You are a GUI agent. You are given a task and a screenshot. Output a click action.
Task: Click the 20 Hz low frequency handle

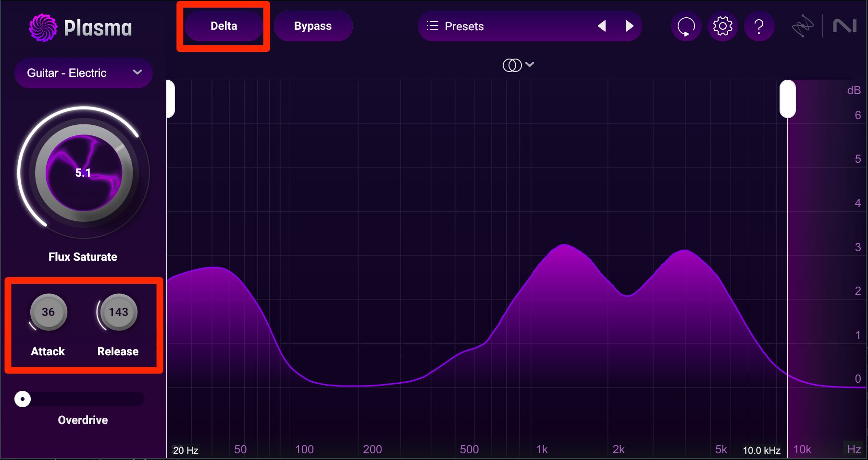tap(170, 99)
